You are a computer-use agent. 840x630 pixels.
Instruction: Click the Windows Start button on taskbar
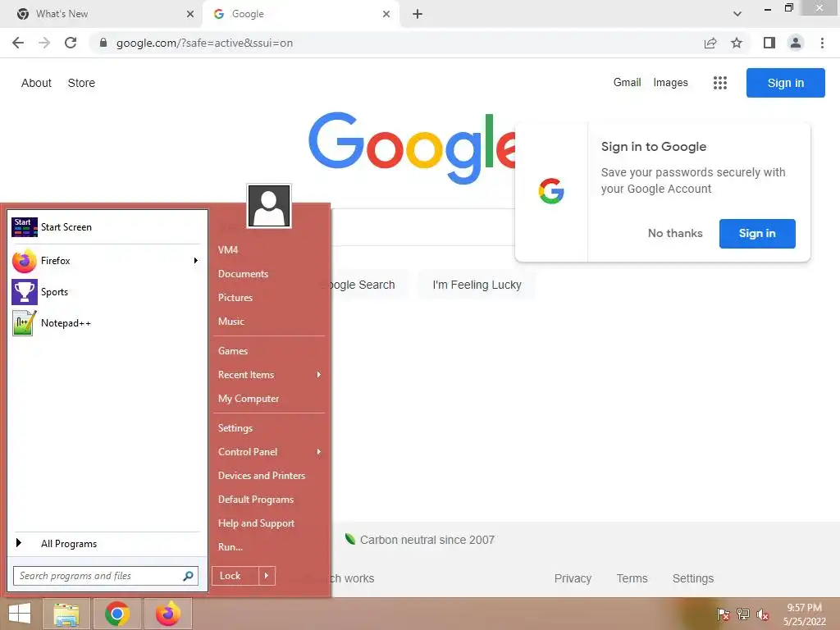(20, 614)
